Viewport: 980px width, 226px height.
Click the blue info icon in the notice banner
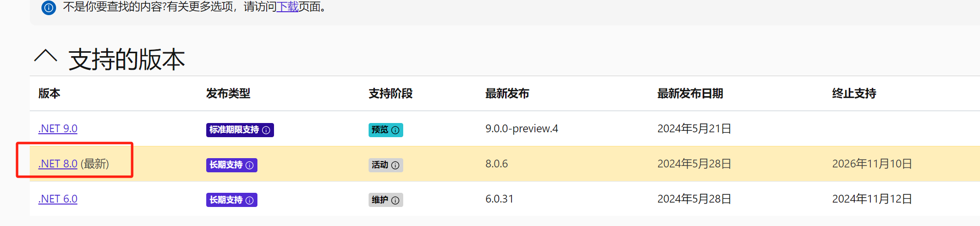click(49, 8)
